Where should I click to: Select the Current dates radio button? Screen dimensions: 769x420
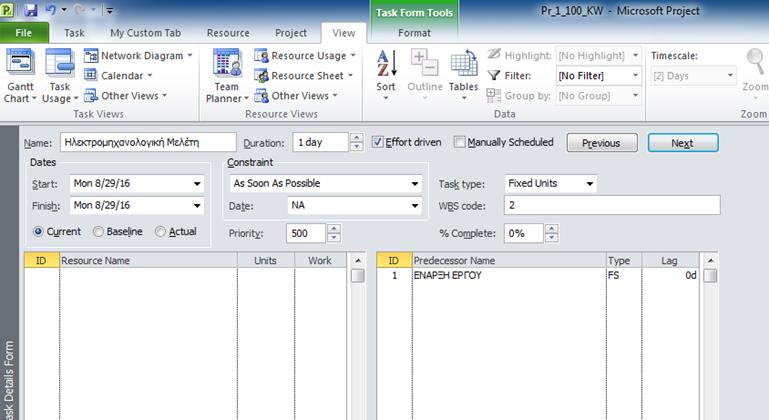38,232
